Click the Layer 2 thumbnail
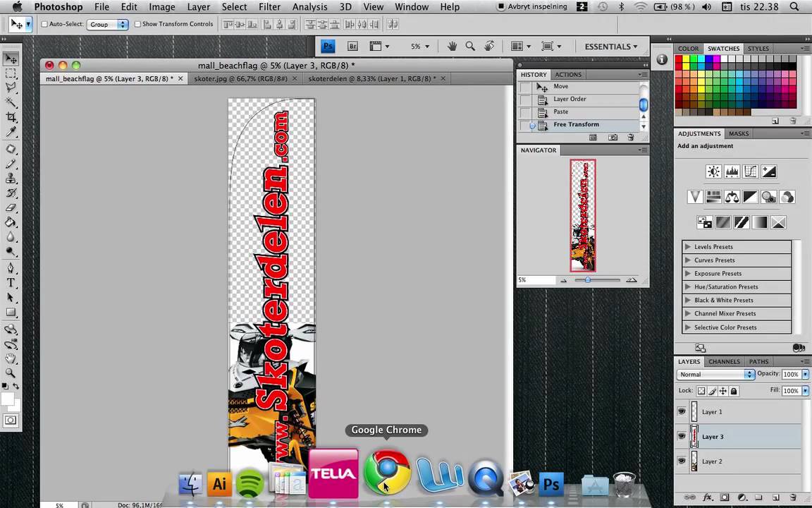812x508 pixels. coord(694,461)
